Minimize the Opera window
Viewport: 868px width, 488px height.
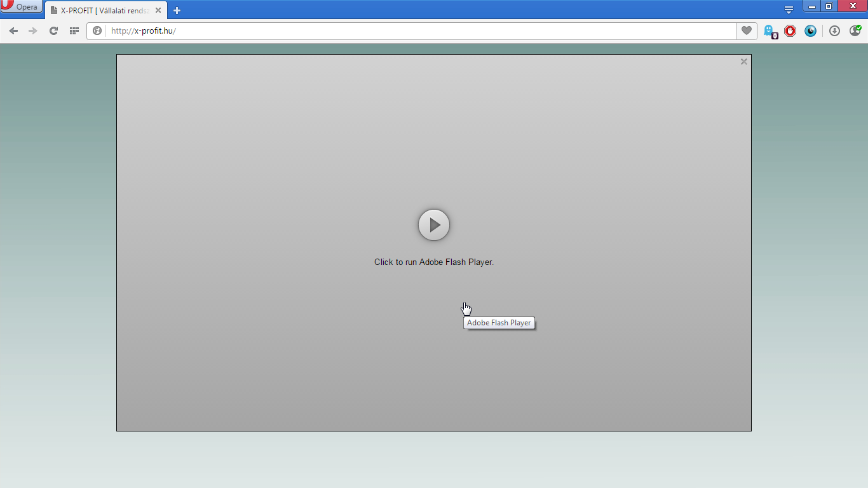point(811,6)
